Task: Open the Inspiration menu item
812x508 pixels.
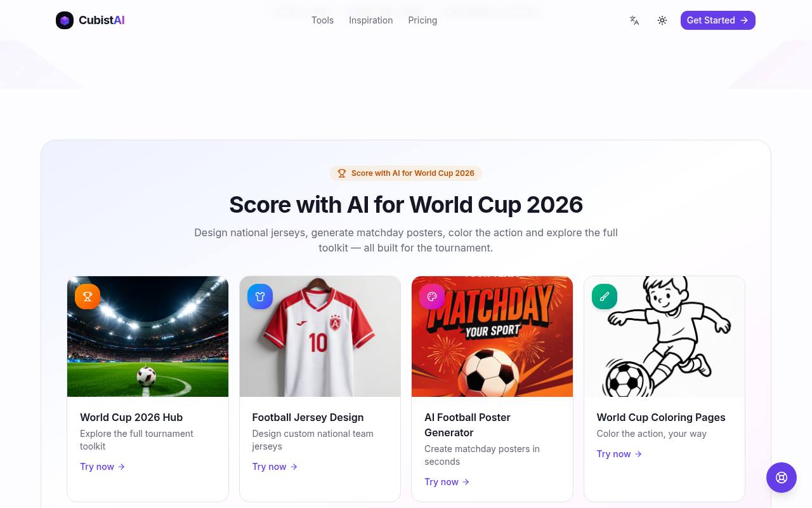Action: [x=371, y=20]
